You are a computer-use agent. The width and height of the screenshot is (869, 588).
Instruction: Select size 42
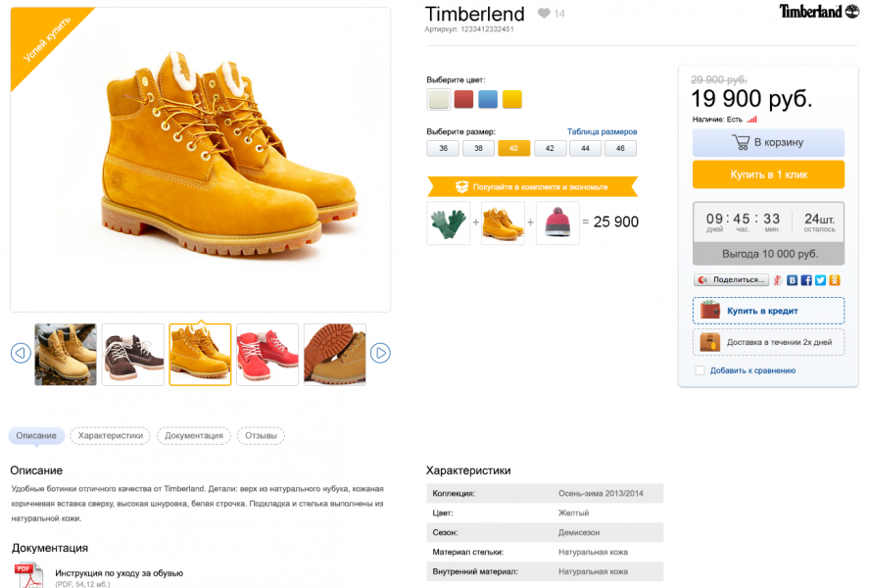click(550, 148)
